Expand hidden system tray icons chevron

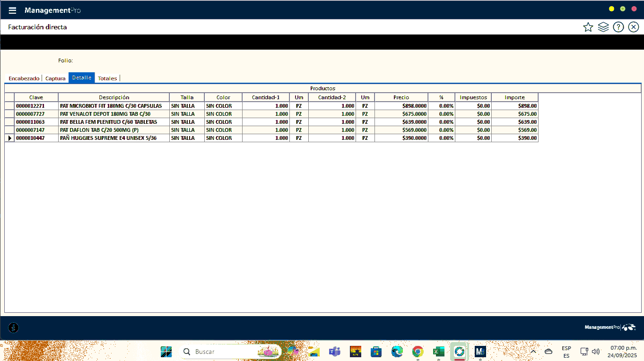coord(533,352)
